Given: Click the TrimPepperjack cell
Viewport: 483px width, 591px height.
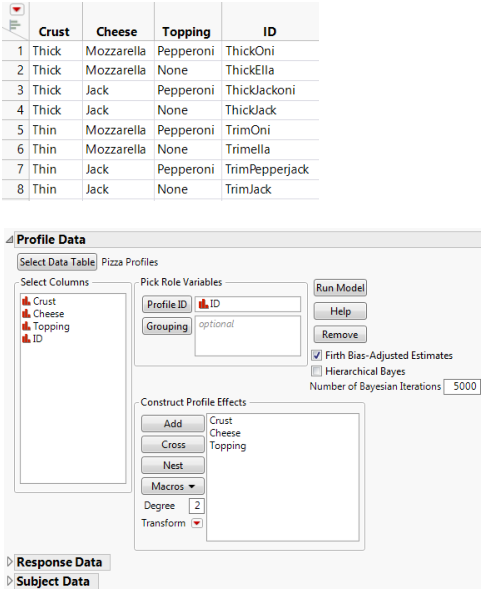Looking at the screenshot, I should pyautogui.click(x=267, y=169).
